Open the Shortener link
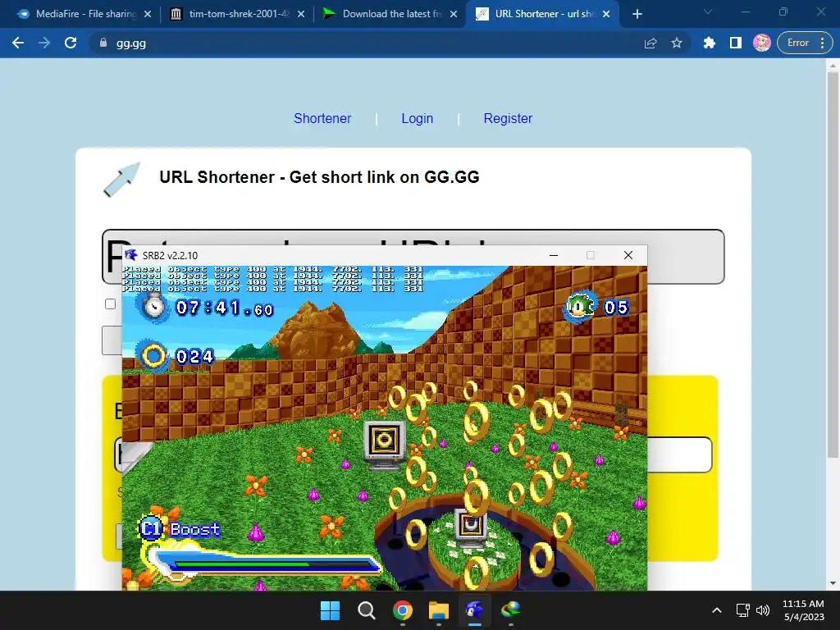The width and height of the screenshot is (840, 630). click(322, 118)
